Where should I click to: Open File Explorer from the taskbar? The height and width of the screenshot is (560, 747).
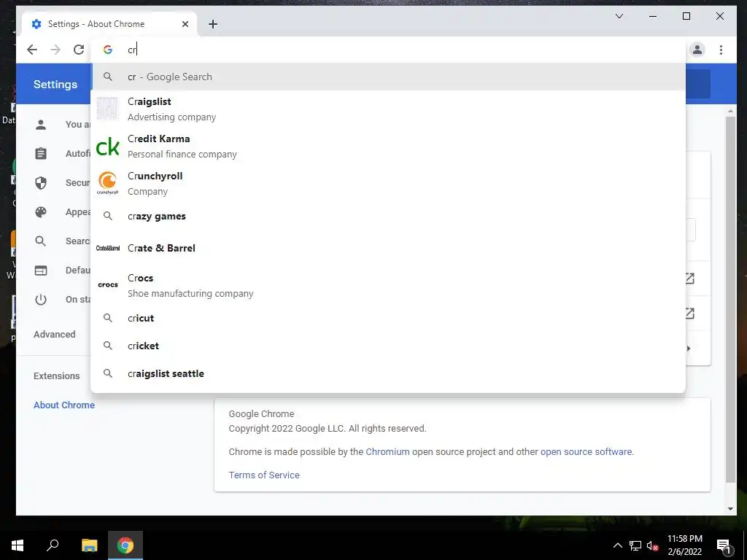coord(89,545)
